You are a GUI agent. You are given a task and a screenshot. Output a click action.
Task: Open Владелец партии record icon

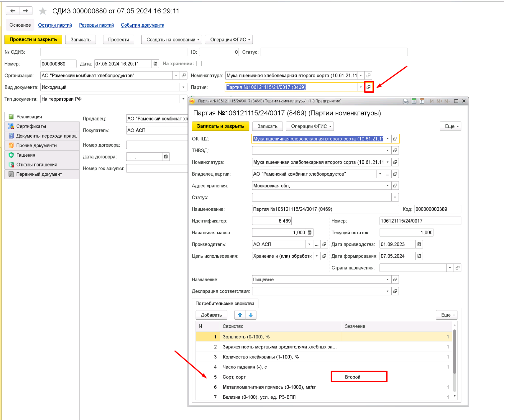(395, 174)
